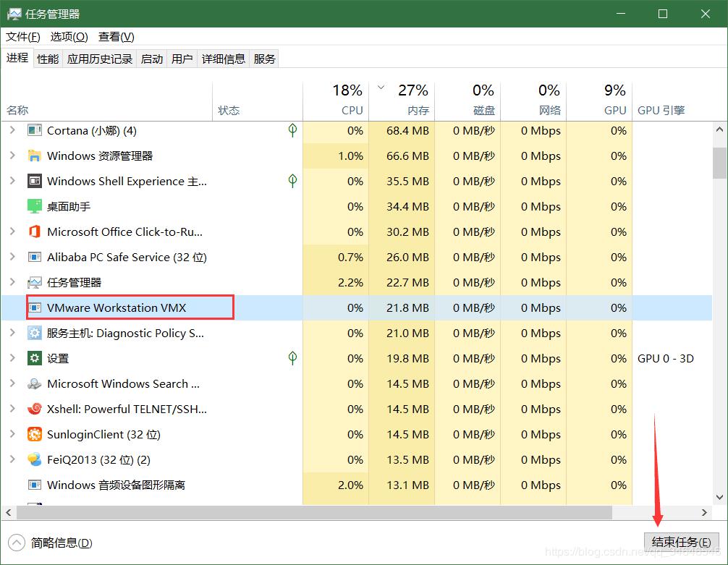728x565 pixels.
Task: Click the 桌面助手 green icon
Action: 34,207
